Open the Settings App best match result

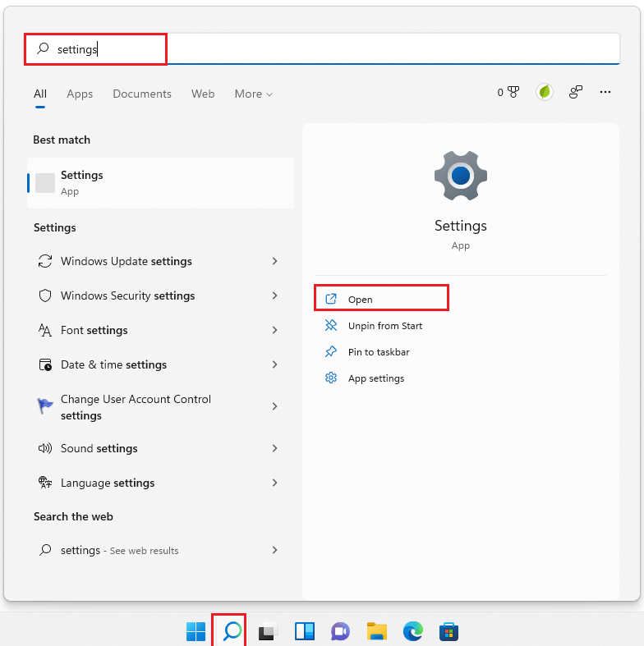(161, 182)
